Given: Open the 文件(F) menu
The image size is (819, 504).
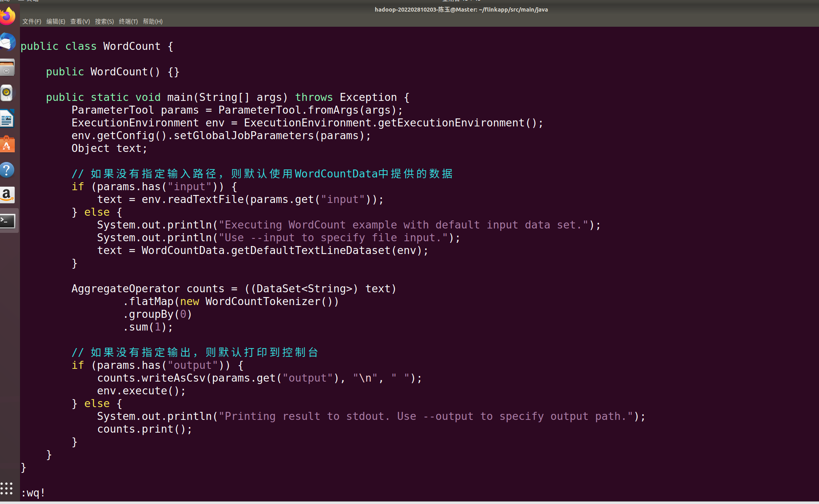Looking at the screenshot, I should (x=32, y=22).
